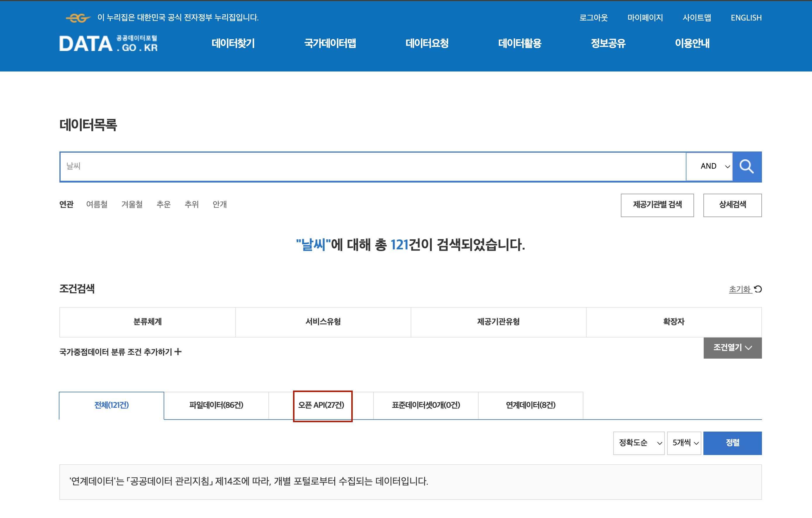Click the search magnifier icon

point(747,166)
